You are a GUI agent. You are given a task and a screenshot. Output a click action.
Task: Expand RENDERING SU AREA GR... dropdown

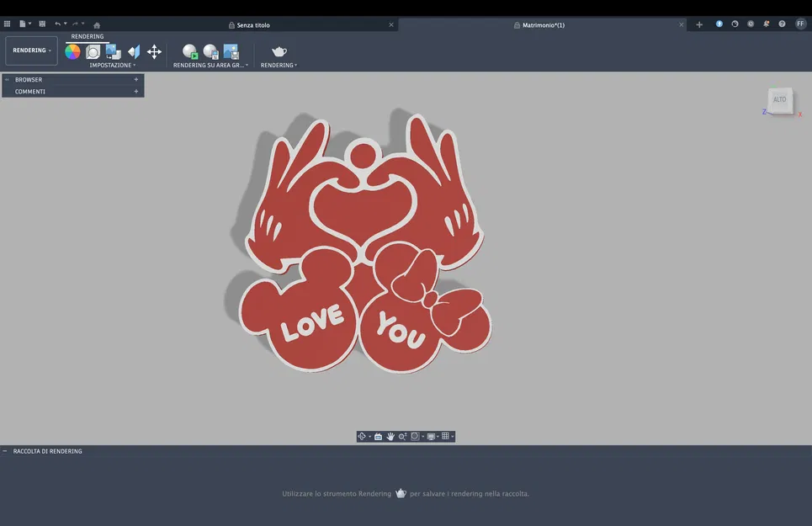(x=210, y=66)
